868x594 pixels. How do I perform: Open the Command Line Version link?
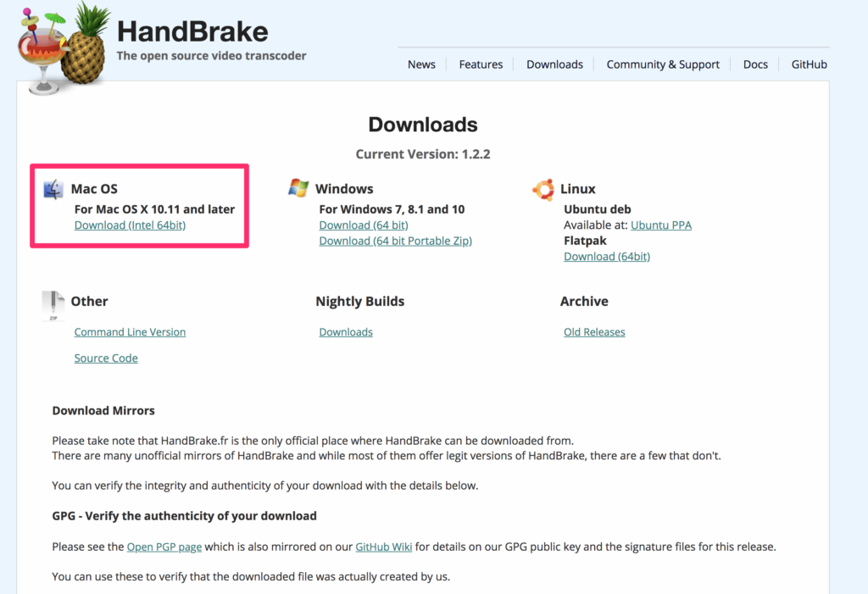tap(130, 332)
